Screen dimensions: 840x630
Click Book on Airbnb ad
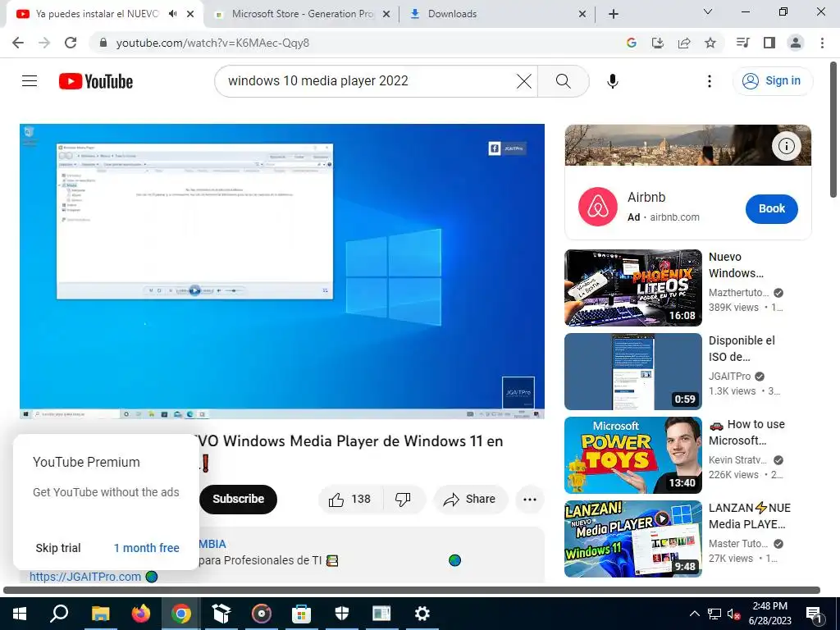point(771,209)
